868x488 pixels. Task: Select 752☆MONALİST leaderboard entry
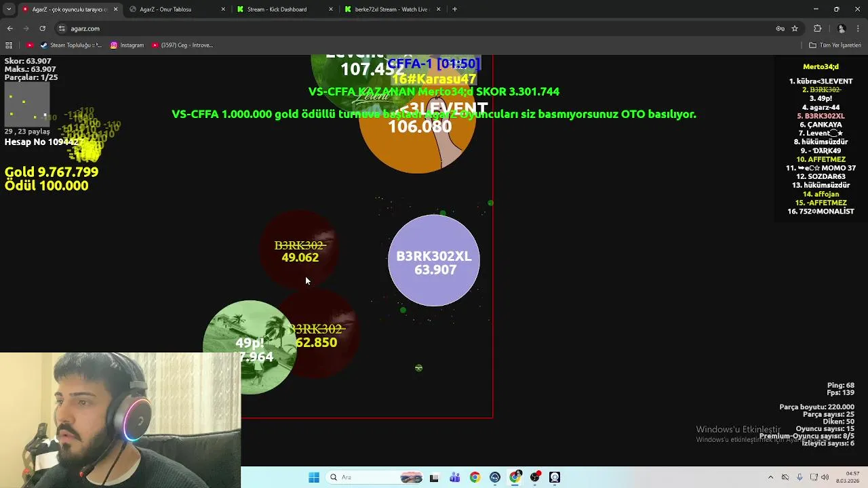[821, 211]
